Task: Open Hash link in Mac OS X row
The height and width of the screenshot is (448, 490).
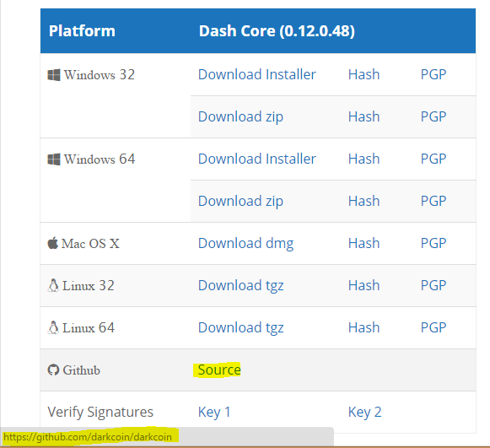Action: coord(363,244)
